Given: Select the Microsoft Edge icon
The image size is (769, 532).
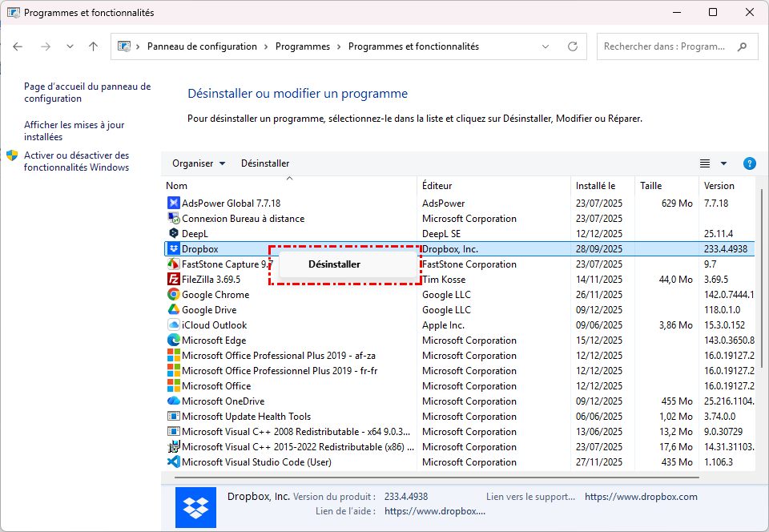Looking at the screenshot, I should pos(173,341).
